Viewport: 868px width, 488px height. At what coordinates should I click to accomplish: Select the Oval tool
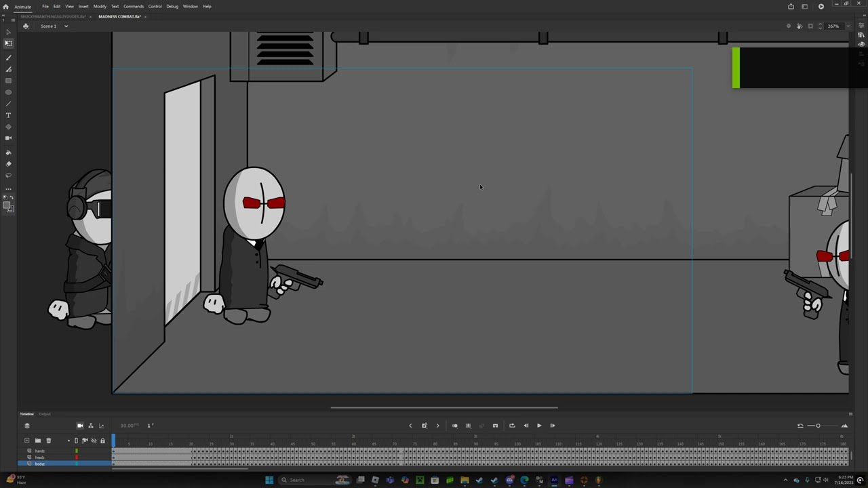point(8,92)
